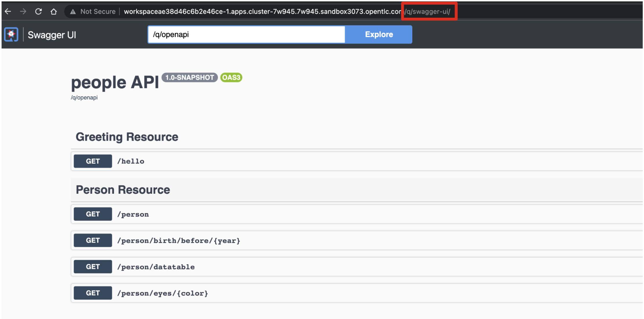The width and height of the screenshot is (644, 319).
Task: Click the browser forward arrow
Action: (23, 12)
